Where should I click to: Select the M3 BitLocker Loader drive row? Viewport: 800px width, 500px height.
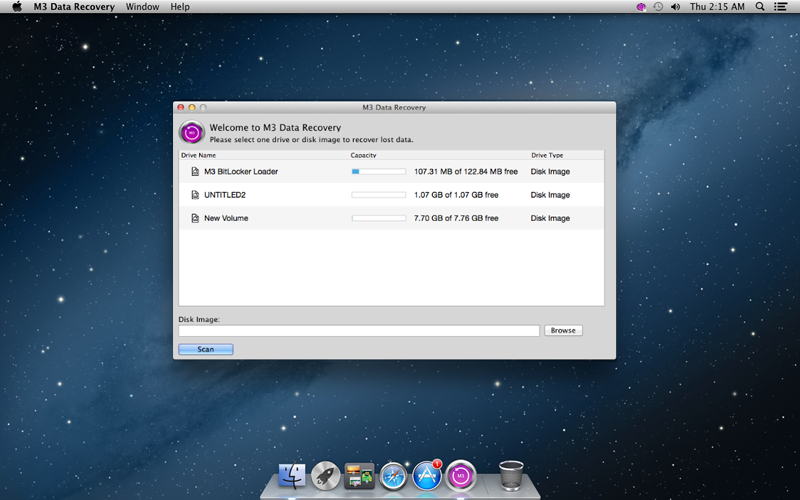[391, 171]
